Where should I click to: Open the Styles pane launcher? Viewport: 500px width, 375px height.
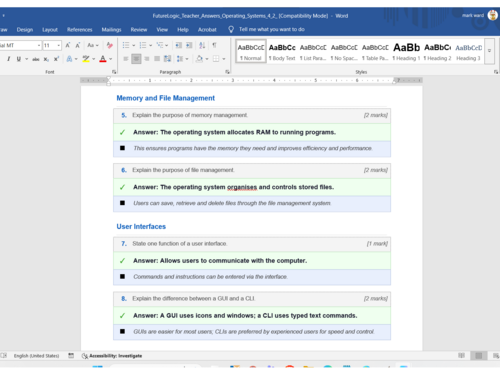click(x=496, y=72)
